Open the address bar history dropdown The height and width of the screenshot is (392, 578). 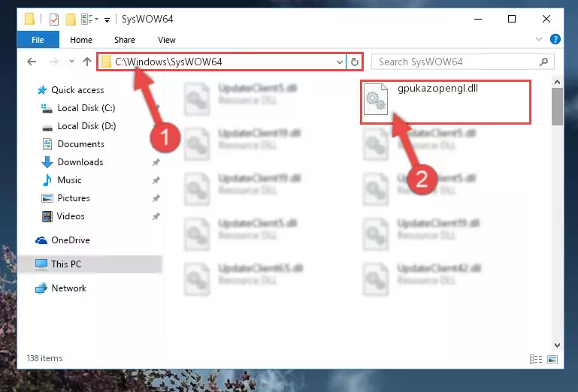coord(340,62)
